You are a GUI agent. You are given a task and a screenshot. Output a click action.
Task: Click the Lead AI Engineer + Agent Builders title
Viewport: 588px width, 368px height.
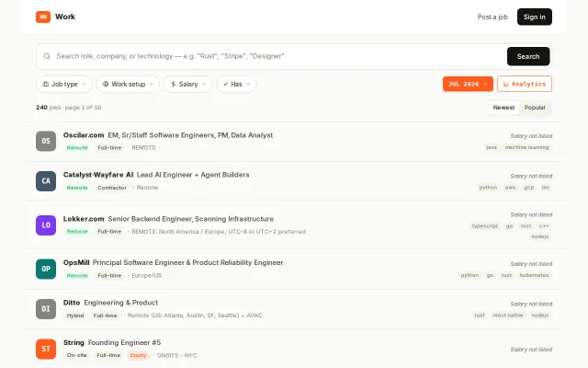tap(193, 175)
